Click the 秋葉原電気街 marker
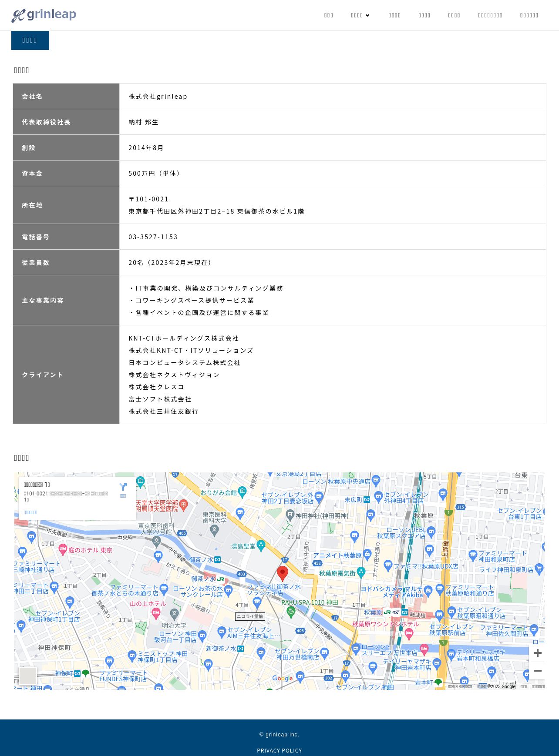Image resolution: width=559 pixels, height=756 pixels. pos(361,572)
